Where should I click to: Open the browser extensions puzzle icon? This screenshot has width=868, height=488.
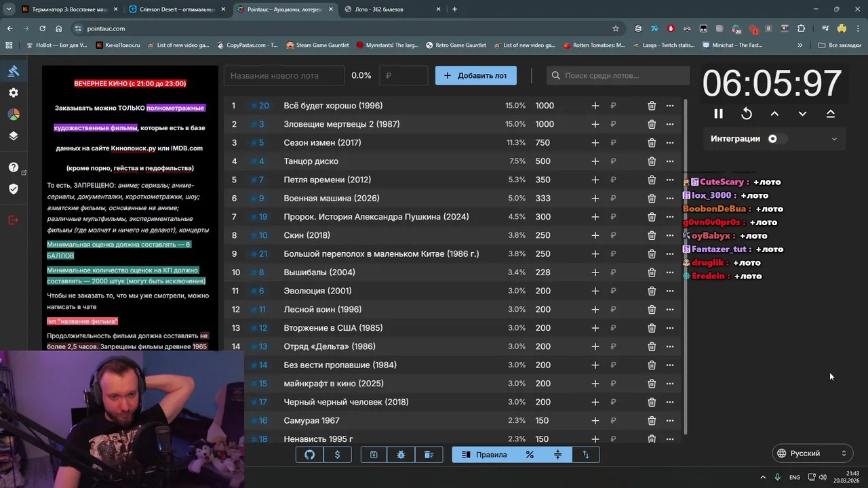coord(802,28)
